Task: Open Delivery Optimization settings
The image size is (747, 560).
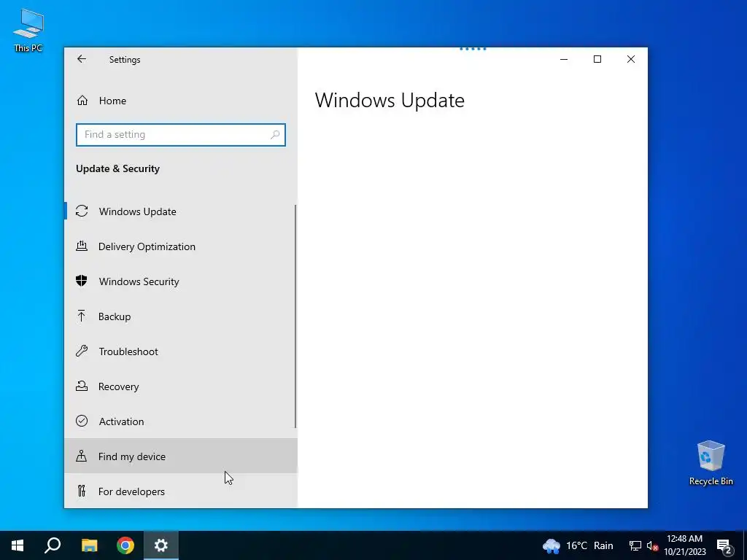Action: coord(181,246)
